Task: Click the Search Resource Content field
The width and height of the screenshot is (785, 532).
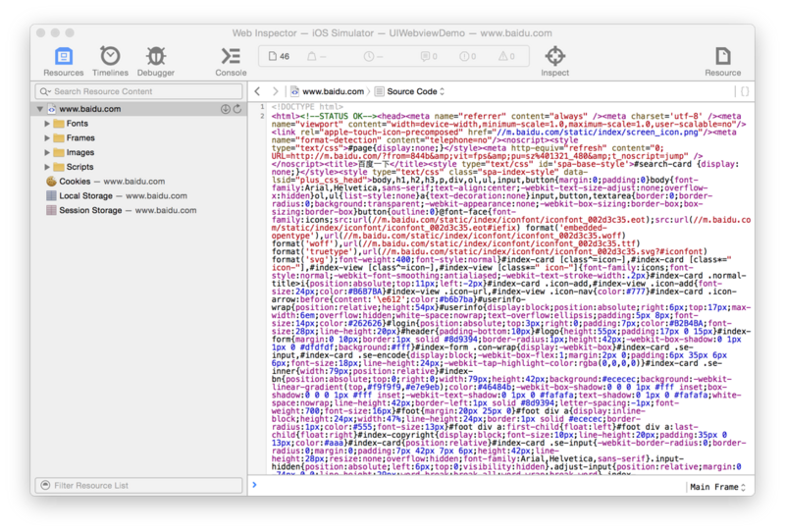Action: pos(138,91)
